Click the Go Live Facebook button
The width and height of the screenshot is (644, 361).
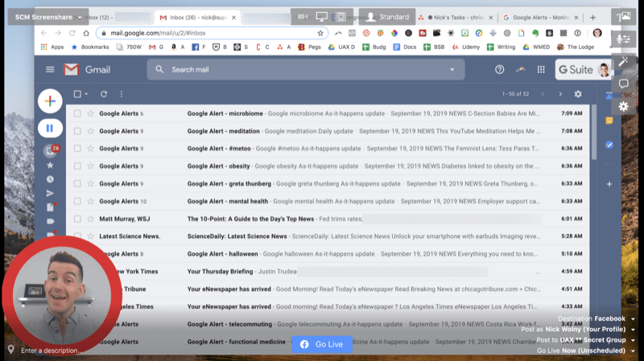pyautogui.click(x=322, y=344)
